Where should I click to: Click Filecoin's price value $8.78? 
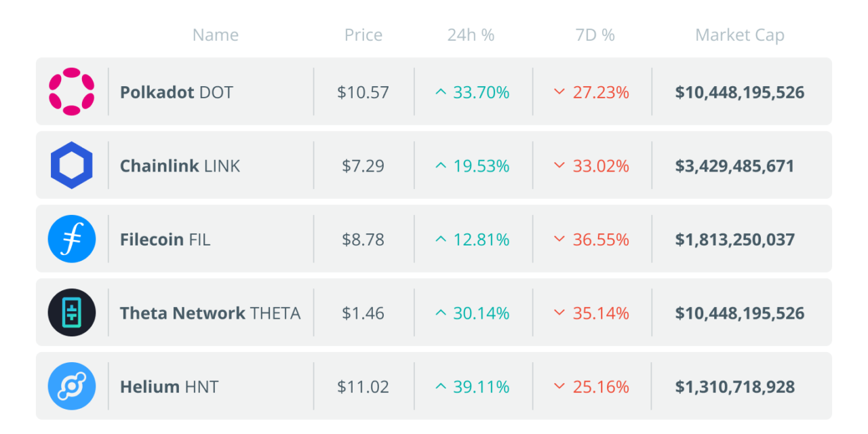pyautogui.click(x=363, y=239)
